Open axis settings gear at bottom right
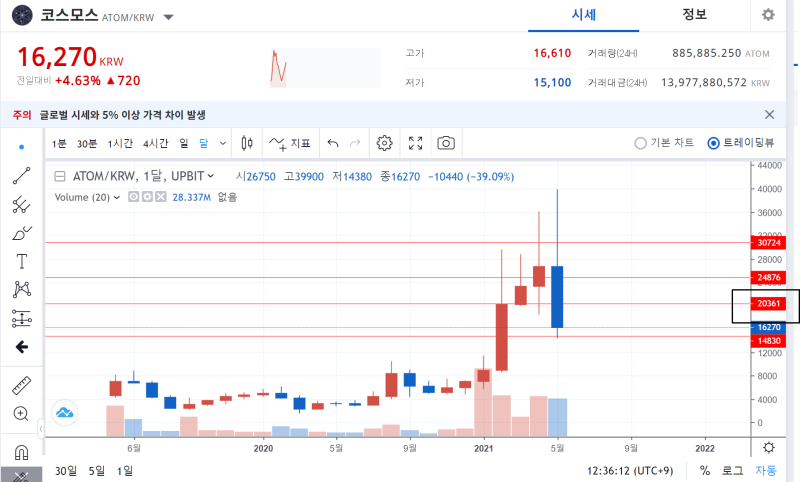Screen dimensions: 800x482 point(768,448)
